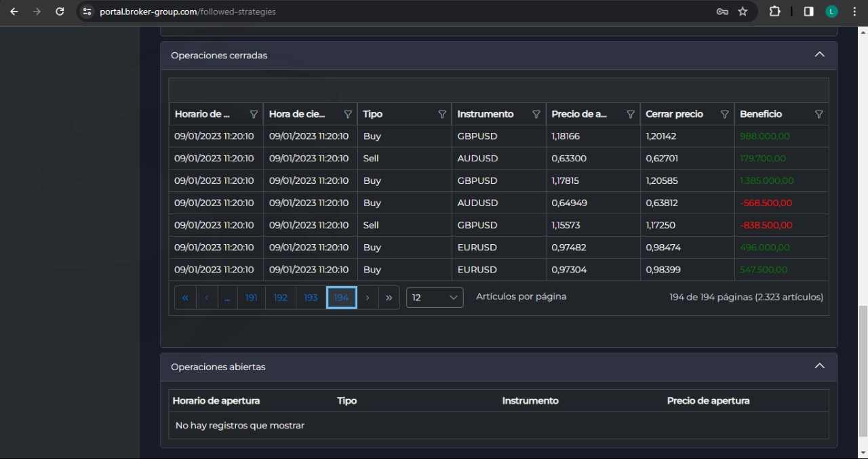Go to page 193
This screenshot has height=459, width=868.
311,298
